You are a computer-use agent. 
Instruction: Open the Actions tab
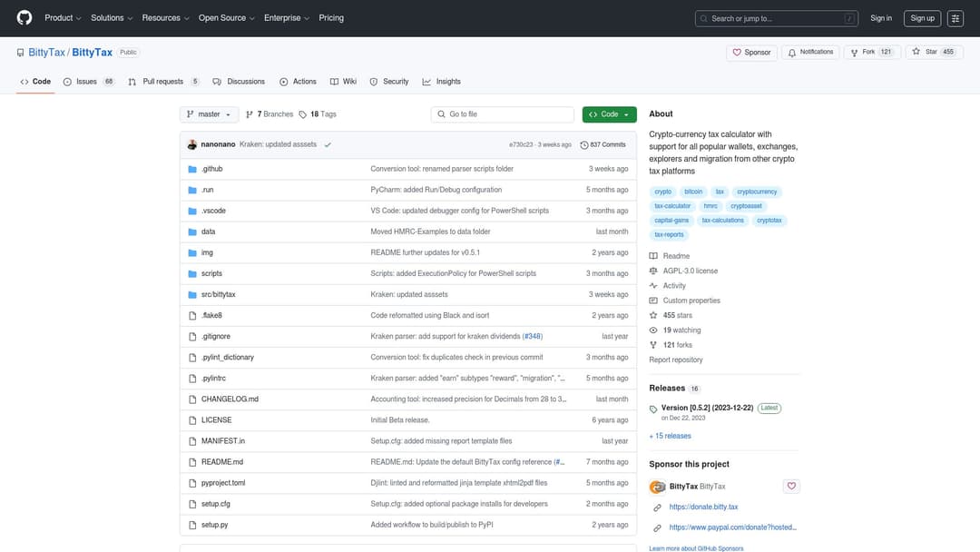[x=299, y=82]
